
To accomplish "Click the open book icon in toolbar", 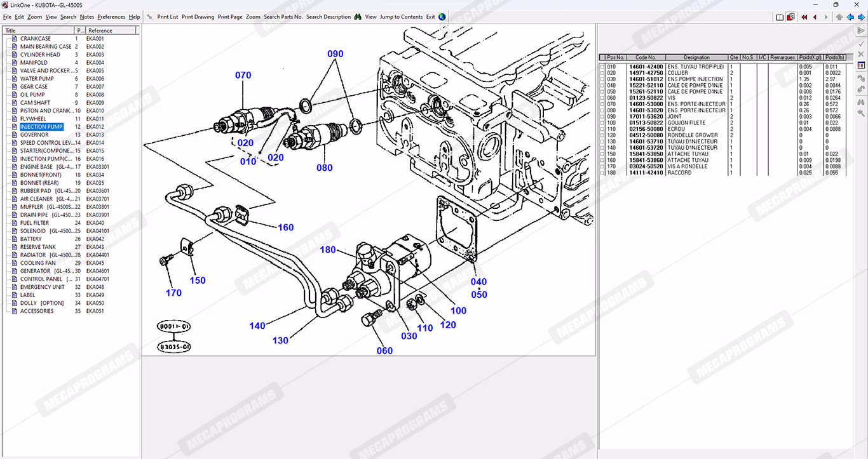I will pyautogui.click(x=780, y=17).
